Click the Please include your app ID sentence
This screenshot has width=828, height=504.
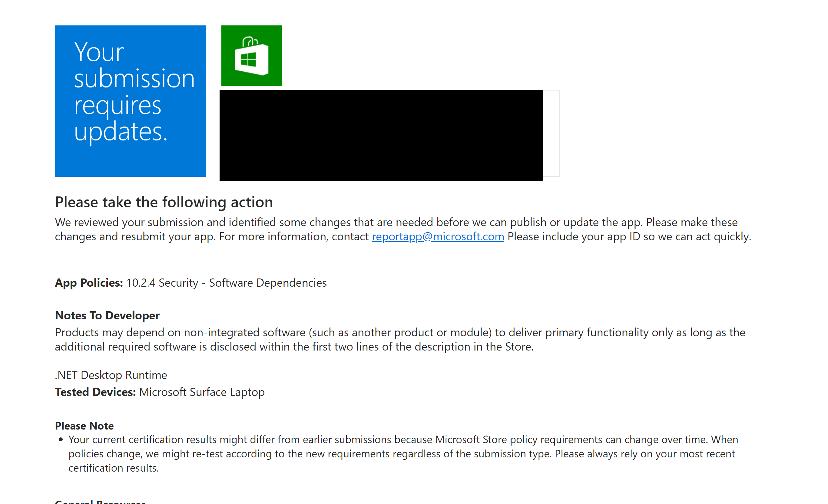pyautogui.click(x=628, y=237)
